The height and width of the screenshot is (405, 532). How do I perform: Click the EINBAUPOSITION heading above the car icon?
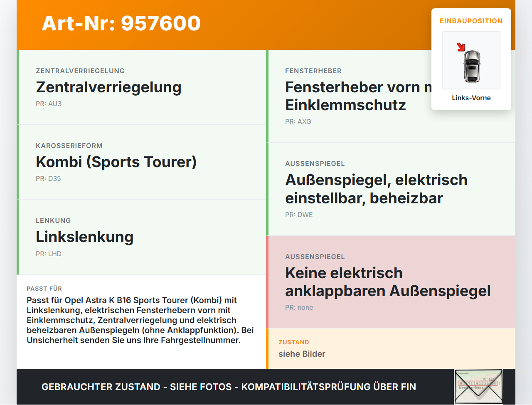471,21
